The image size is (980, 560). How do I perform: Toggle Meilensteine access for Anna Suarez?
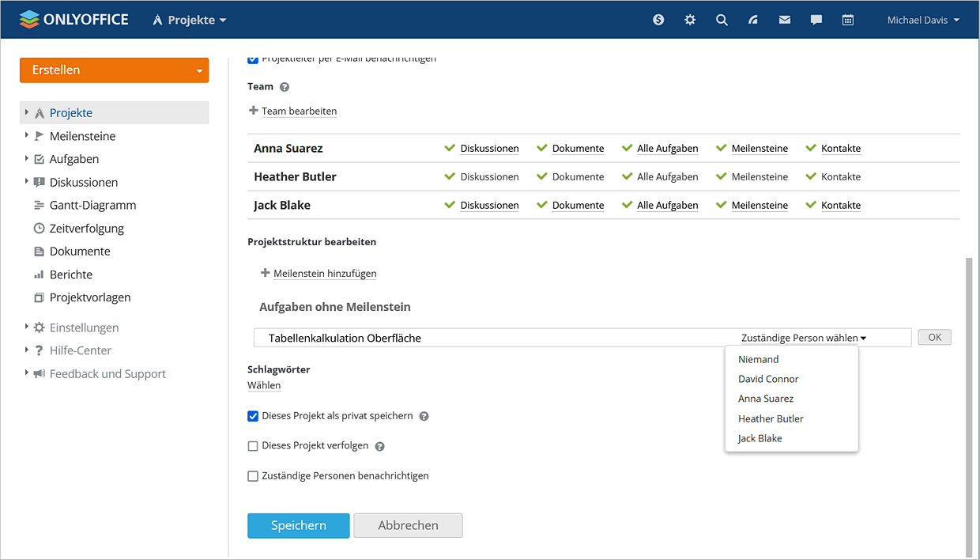[752, 149]
